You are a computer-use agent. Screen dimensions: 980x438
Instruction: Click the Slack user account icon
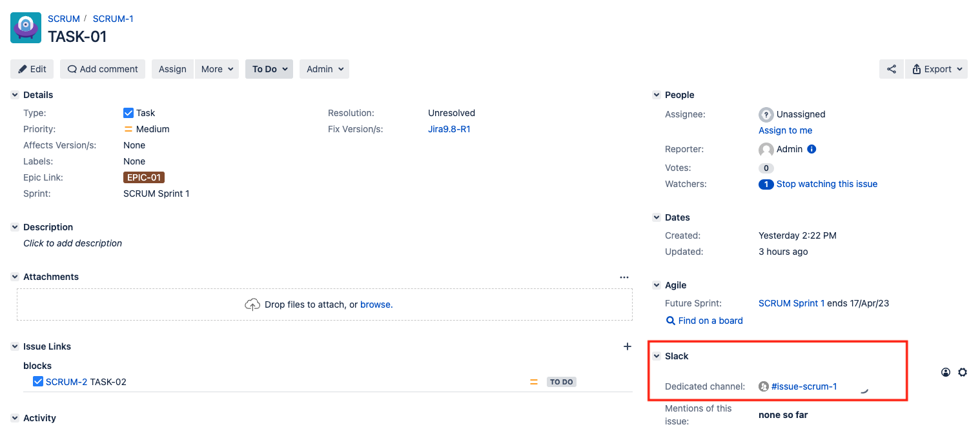tap(946, 372)
